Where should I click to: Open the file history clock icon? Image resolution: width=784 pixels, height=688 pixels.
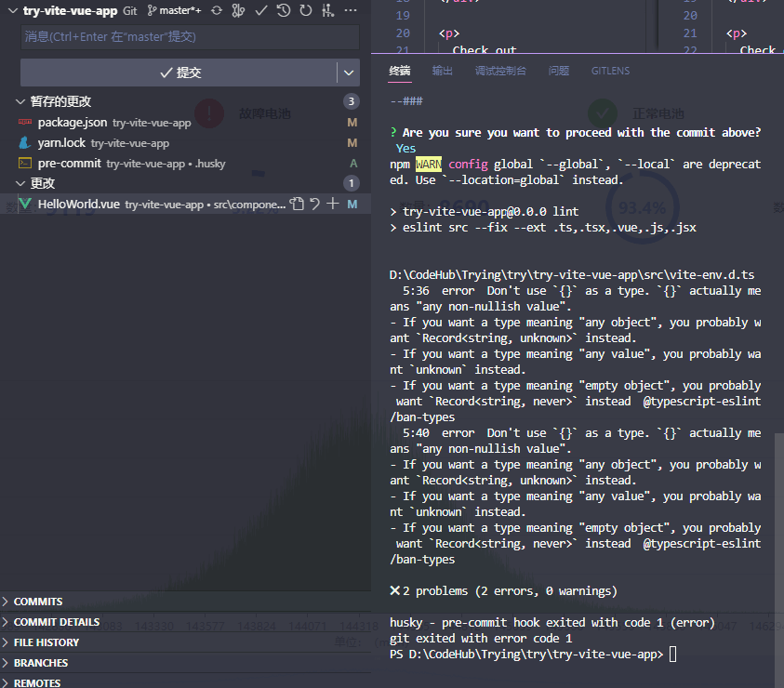284,10
